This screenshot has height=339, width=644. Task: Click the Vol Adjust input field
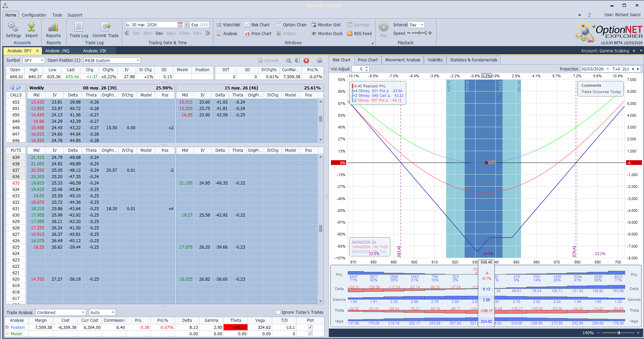[x=358, y=69]
